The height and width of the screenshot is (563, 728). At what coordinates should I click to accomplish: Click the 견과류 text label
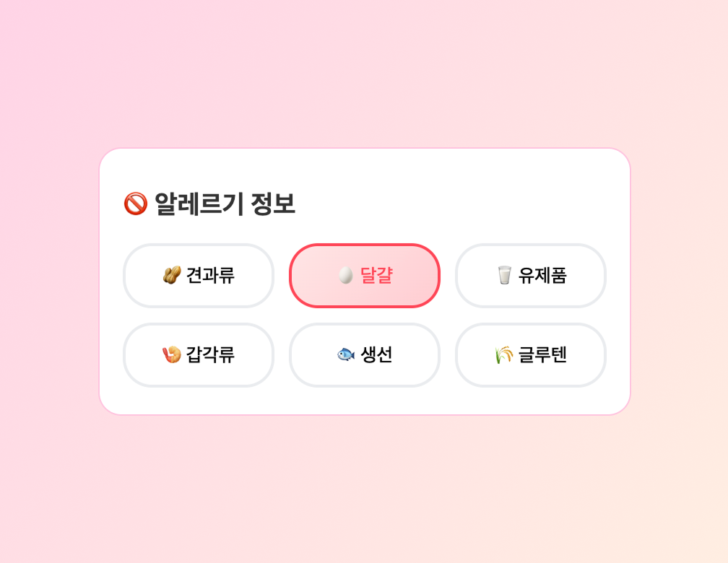[210, 276]
